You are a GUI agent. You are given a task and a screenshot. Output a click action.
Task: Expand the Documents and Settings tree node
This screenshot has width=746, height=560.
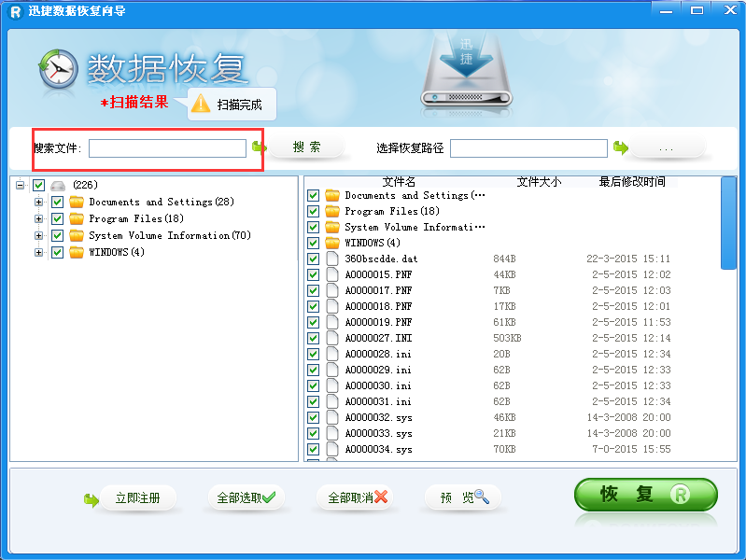coord(38,203)
